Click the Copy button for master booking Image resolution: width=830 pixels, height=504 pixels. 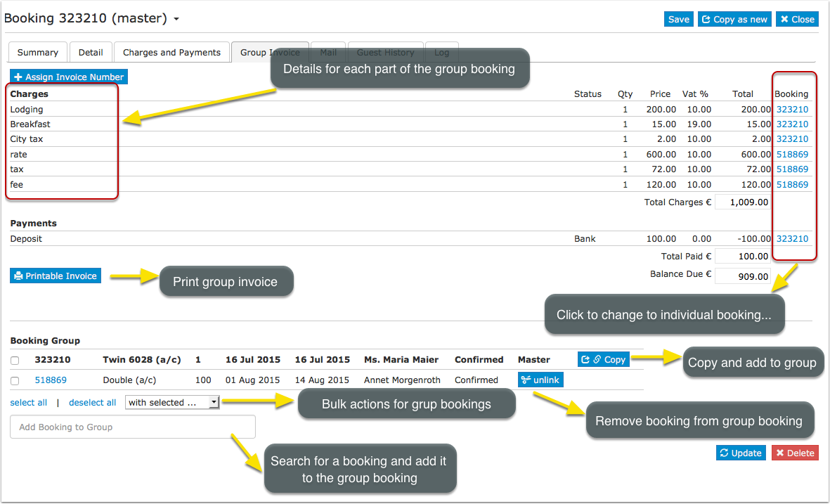(x=604, y=359)
